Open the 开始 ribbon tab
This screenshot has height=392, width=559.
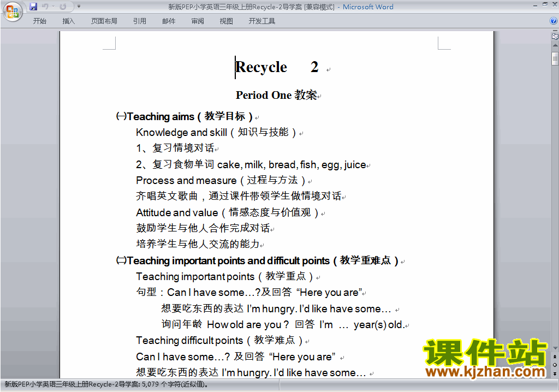tap(39, 21)
